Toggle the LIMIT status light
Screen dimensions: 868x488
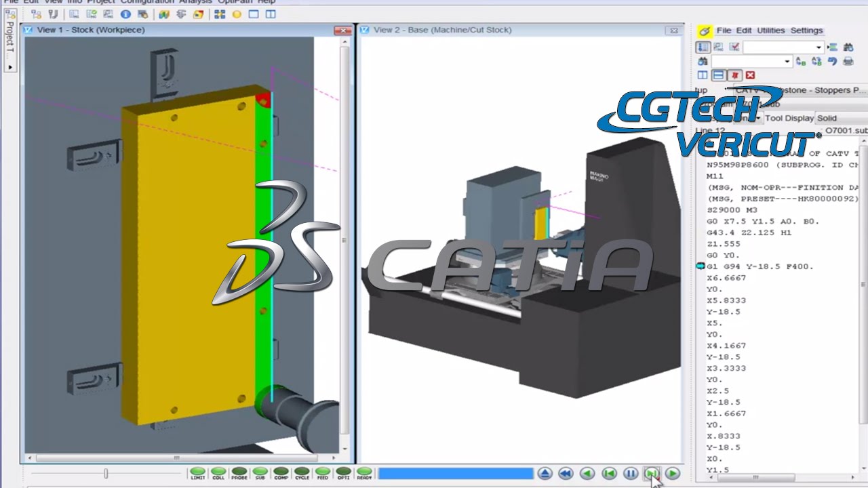[198, 473]
